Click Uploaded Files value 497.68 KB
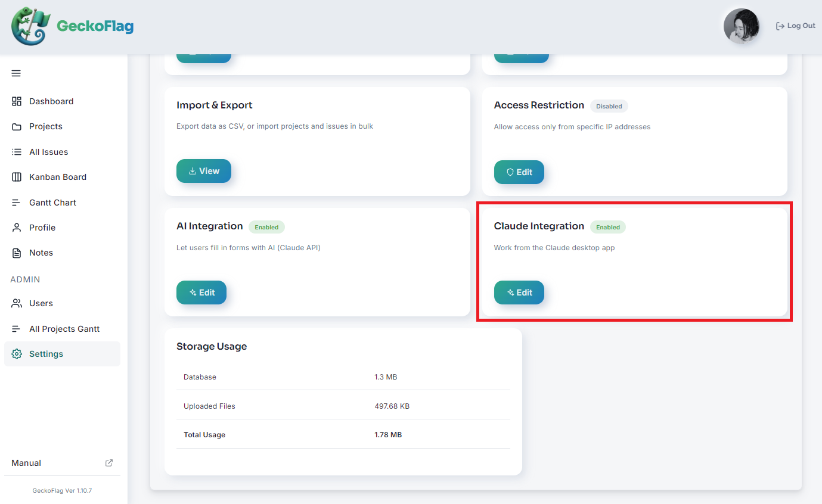822x504 pixels. pyautogui.click(x=392, y=406)
